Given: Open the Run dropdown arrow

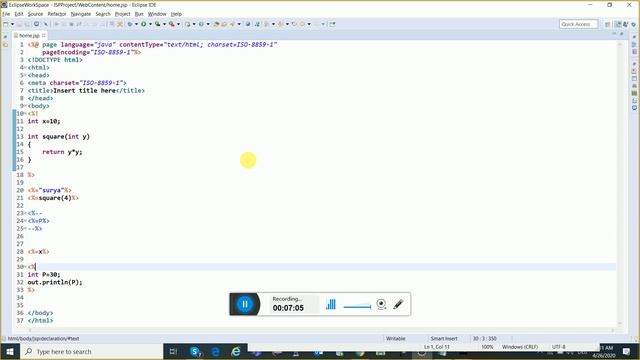Looking at the screenshot, I should pos(150,24).
